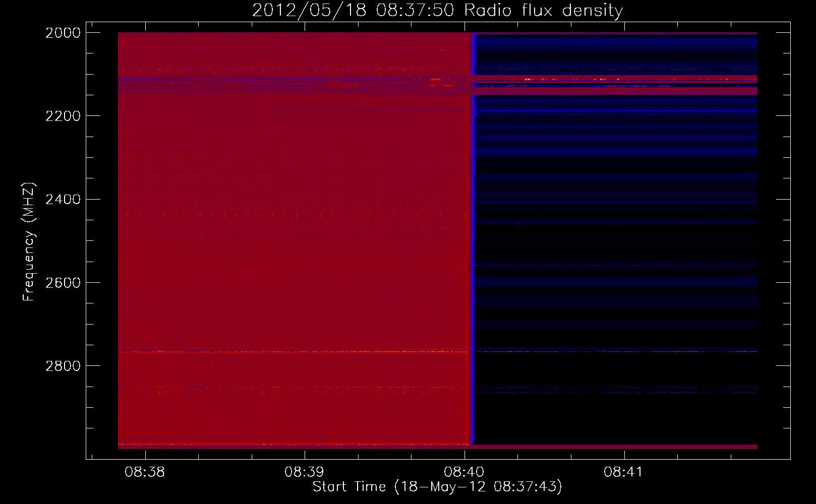The height and width of the screenshot is (504, 816).
Task: Click the 08:39 time axis label
Action: (x=304, y=472)
